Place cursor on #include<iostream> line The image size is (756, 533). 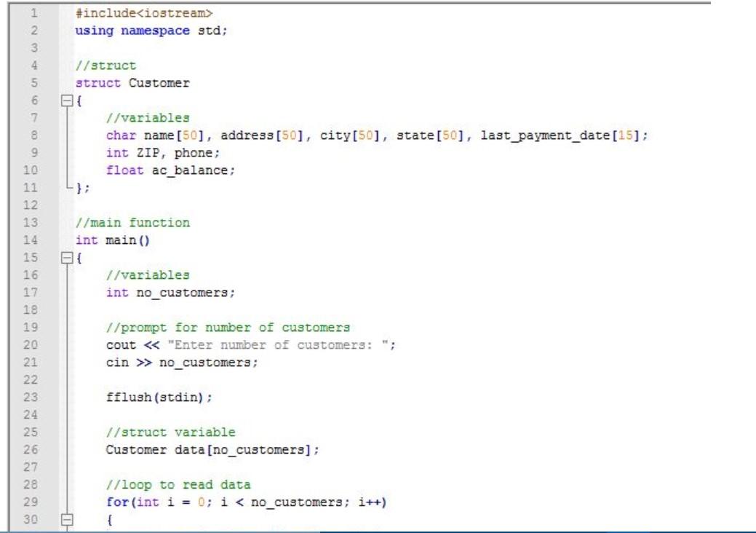pyautogui.click(x=143, y=13)
